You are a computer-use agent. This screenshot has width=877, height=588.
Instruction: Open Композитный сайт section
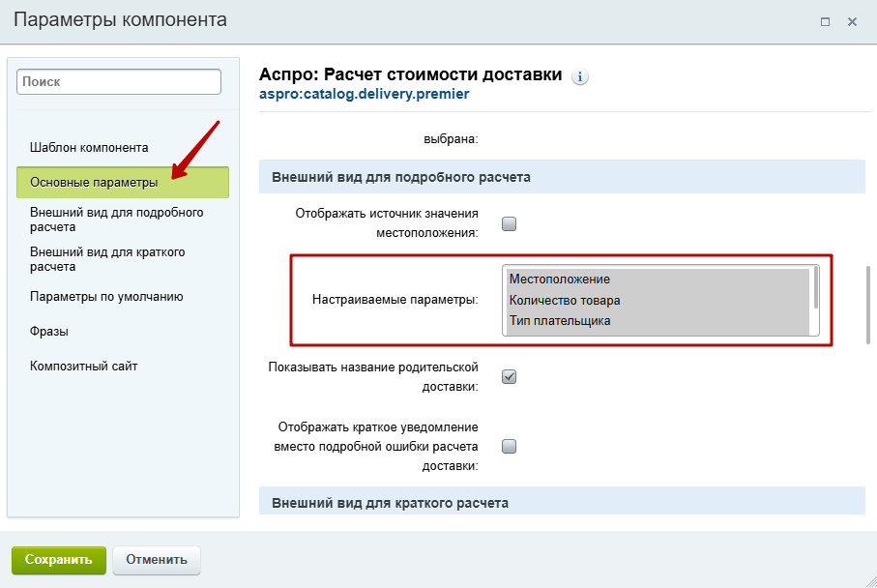pyautogui.click(x=84, y=366)
